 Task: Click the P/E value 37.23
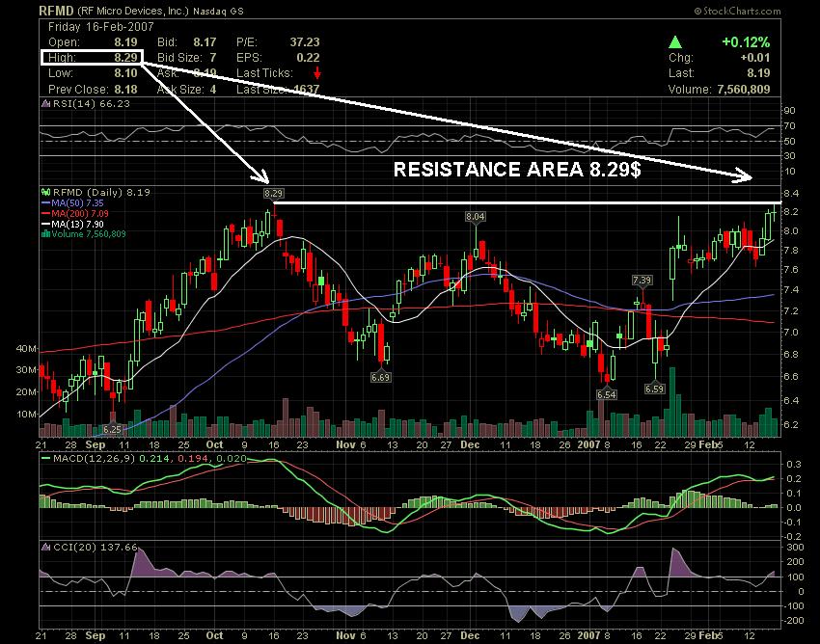(305, 42)
